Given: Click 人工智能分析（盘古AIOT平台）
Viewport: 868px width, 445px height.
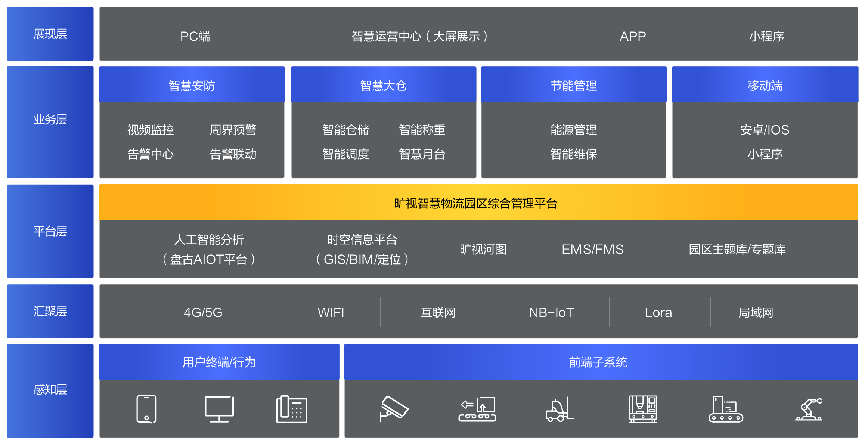Looking at the screenshot, I should [209, 249].
